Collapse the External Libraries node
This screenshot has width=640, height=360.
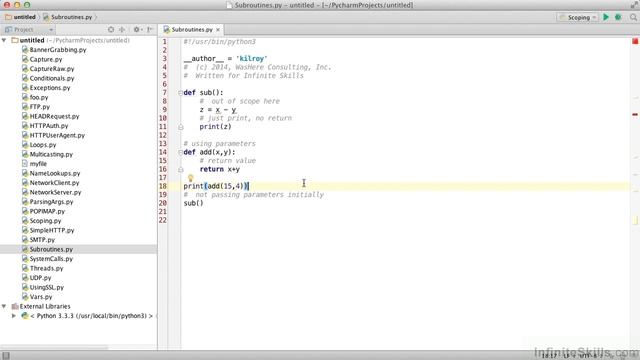click(4, 306)
